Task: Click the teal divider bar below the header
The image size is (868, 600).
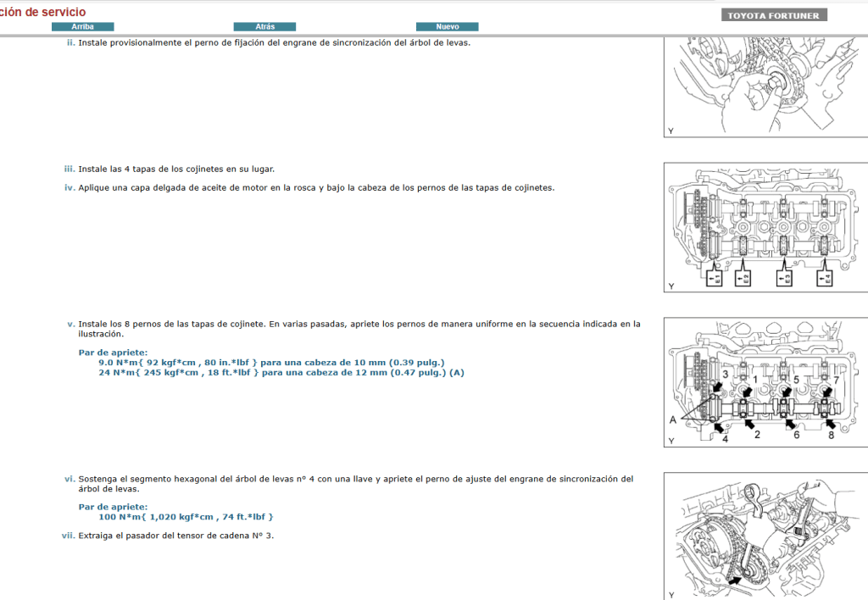Action: tap(434, 34)
